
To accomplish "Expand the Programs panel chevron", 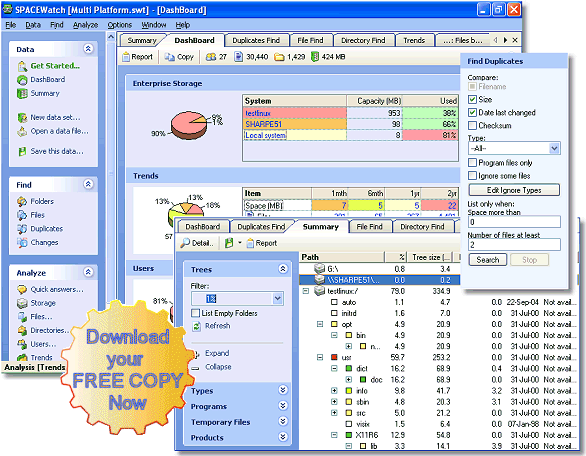I will 283,406.
